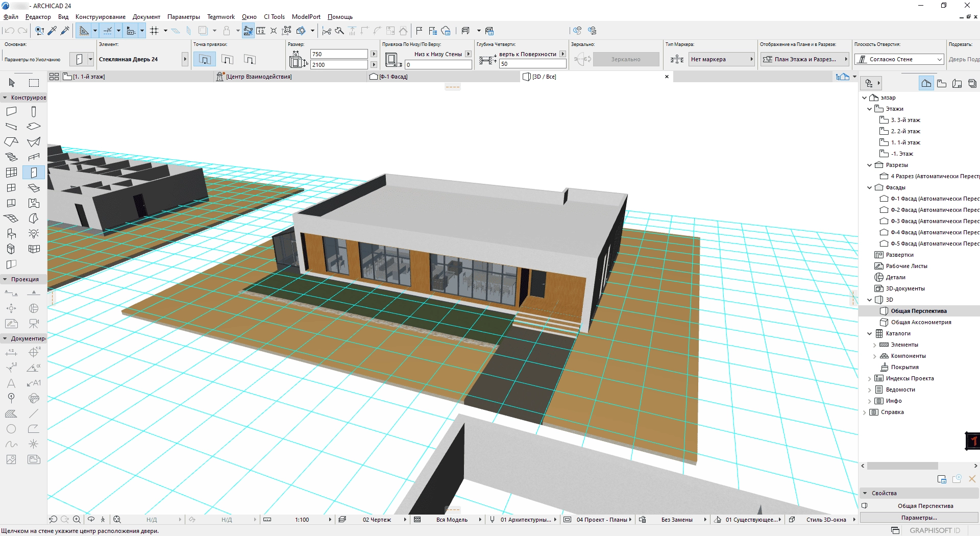
Task: Select the Label tool
Action: 34,383
